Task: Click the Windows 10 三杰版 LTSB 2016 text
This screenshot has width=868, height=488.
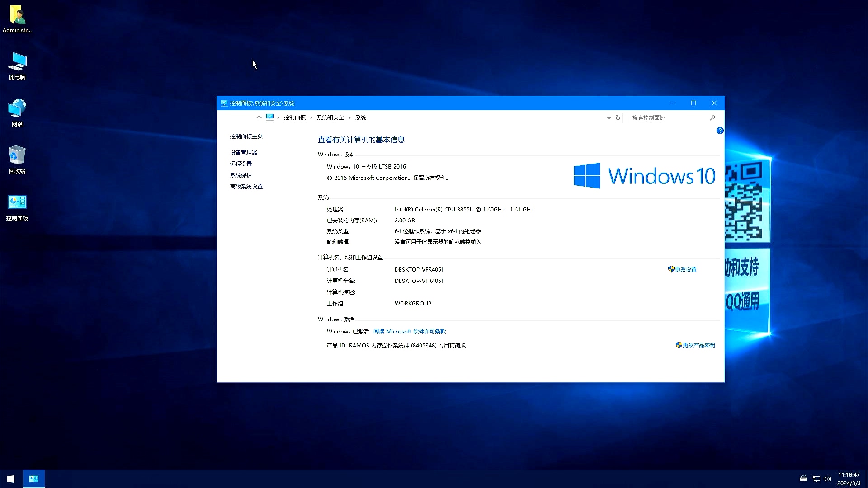Action: 366,166
